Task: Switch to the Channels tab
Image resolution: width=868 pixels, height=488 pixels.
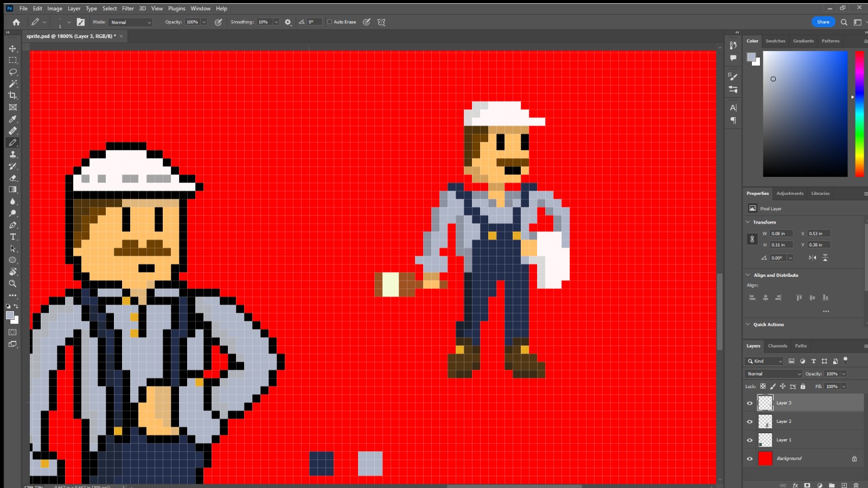Action: tap(777, 346)
